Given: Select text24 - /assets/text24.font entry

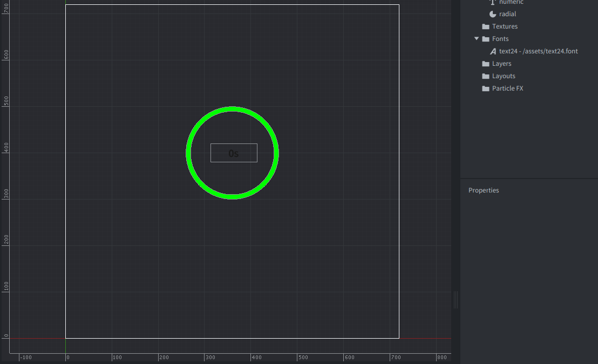Looking at the screenshot, I should (538, 51).
